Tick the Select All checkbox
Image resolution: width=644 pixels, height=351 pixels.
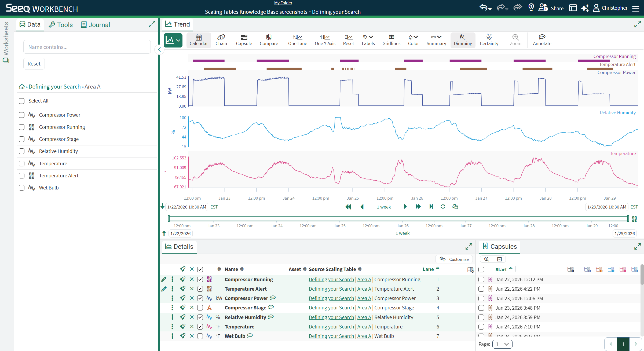point(22,101)
